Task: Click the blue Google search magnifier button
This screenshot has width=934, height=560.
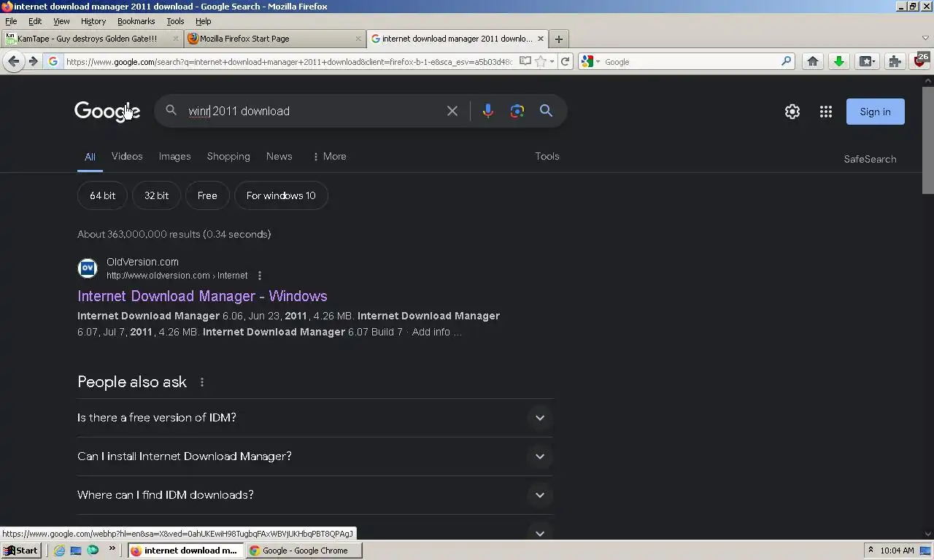Action: [x=546, y=111]
